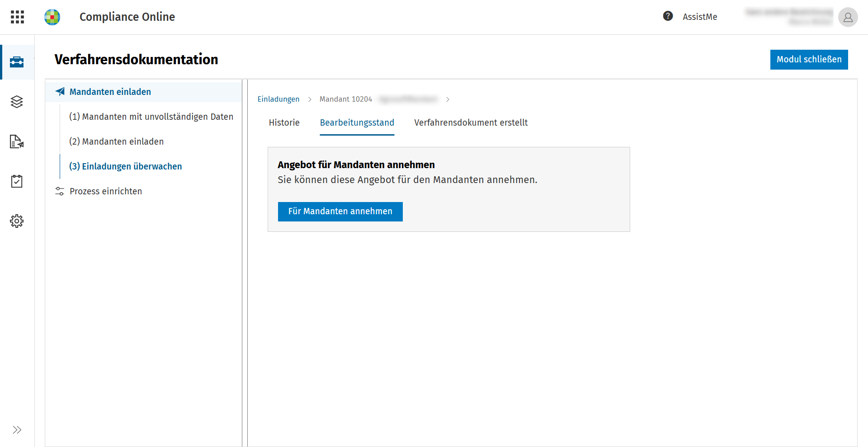
Task: Click the Compliance Online logo
Action: pyautogui.click(x=52, y=17)
